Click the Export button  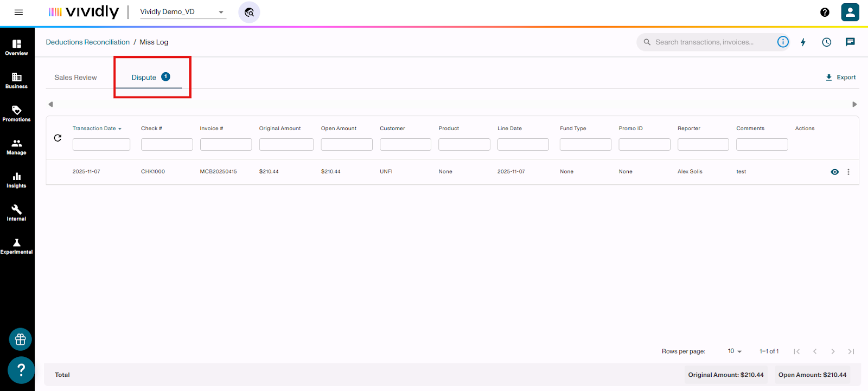click(840, 78)
